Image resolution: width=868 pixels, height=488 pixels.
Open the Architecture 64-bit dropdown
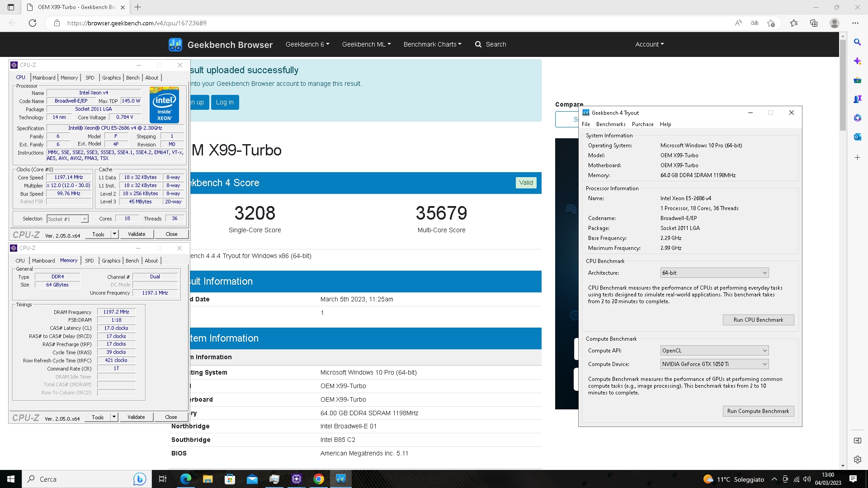coord(714,273)
